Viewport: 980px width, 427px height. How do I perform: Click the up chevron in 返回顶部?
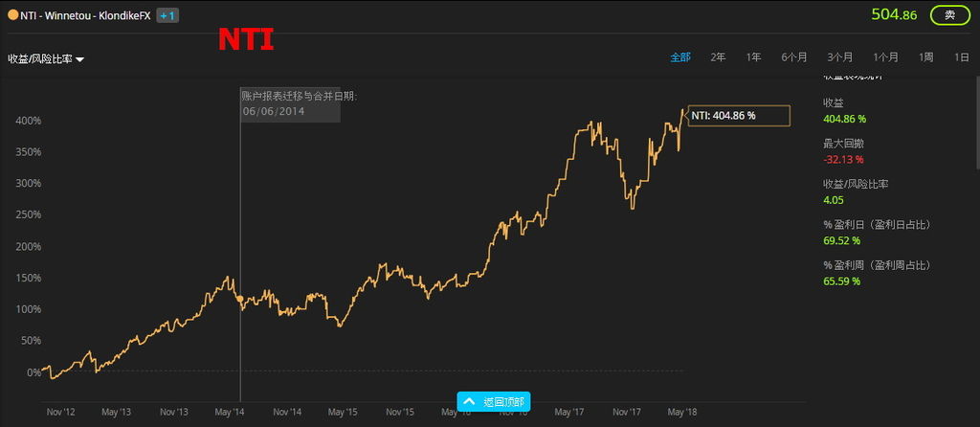471,401
